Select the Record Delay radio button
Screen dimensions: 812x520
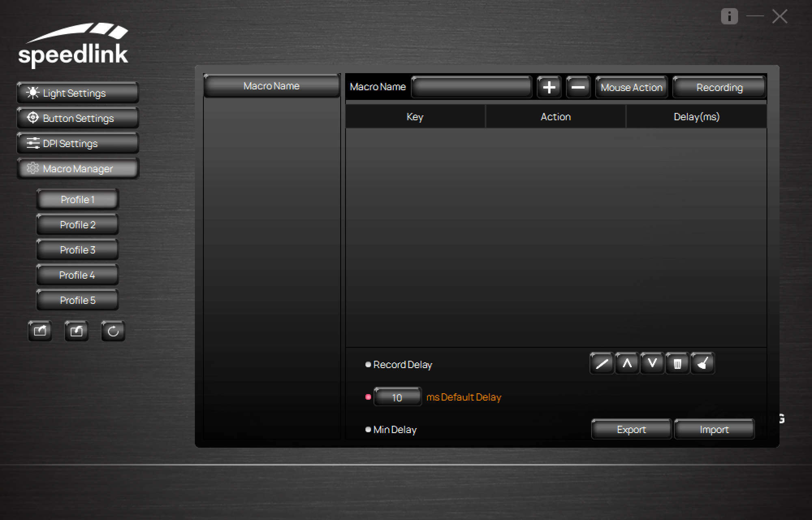tap(368, 364)
